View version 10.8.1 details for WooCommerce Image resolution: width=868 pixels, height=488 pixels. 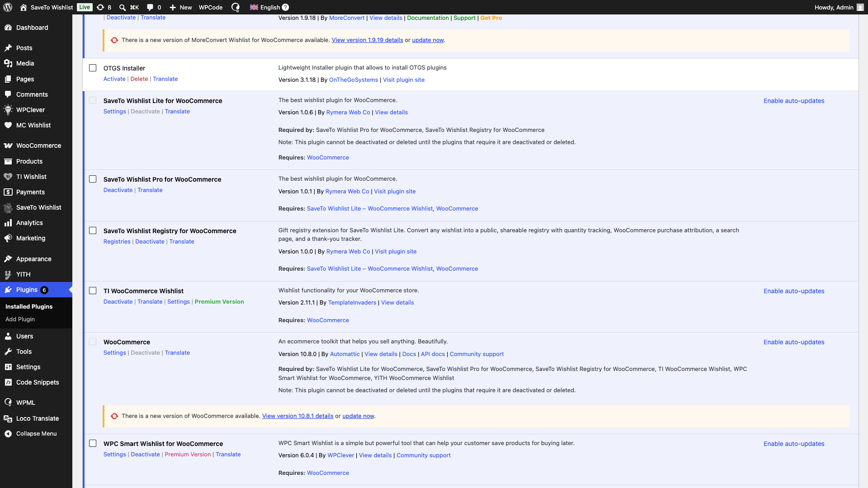tap(298, 416)
